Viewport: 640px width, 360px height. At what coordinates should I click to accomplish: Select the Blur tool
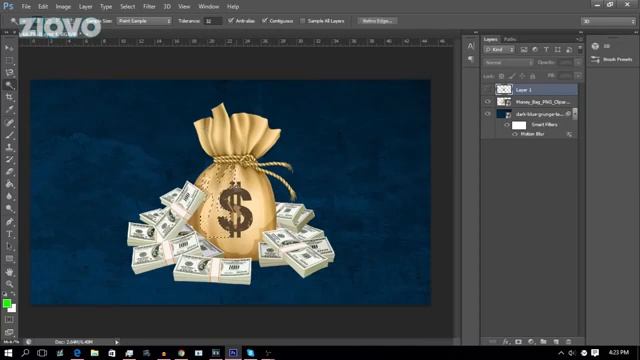click(x=9, y=196)
